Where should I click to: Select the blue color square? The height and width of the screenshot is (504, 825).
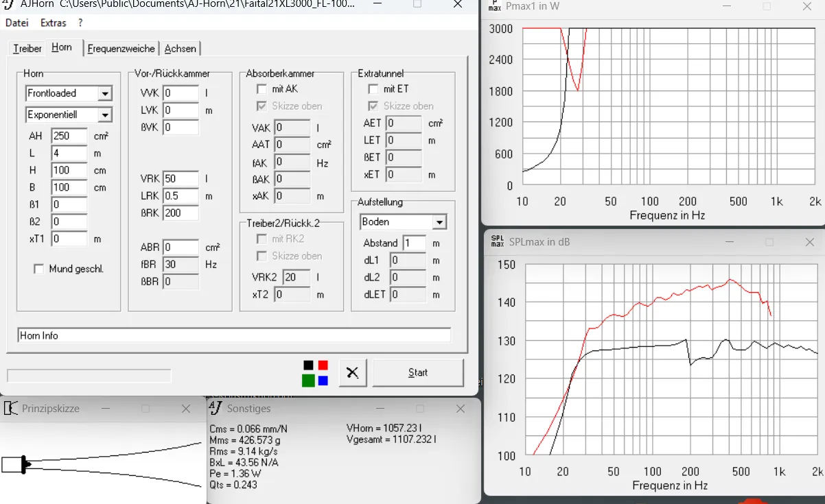coord(323,380)
